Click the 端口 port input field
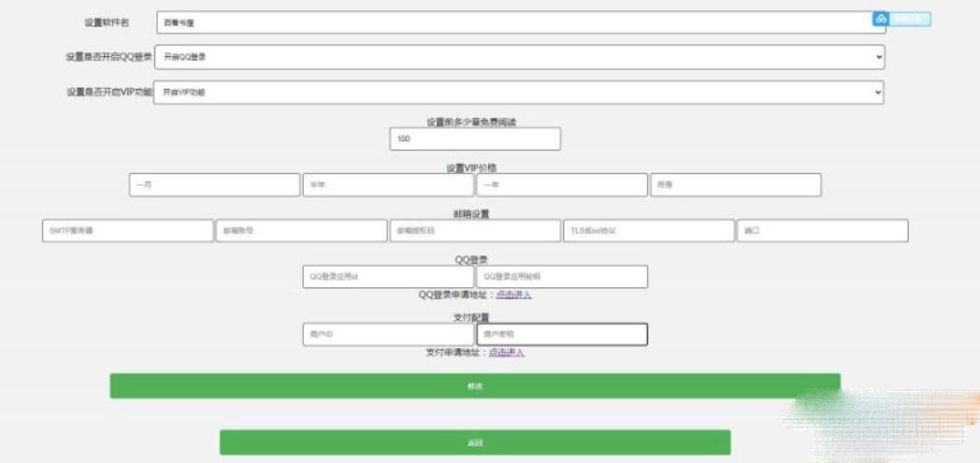The image size is (980, 463). pos(822,231)
